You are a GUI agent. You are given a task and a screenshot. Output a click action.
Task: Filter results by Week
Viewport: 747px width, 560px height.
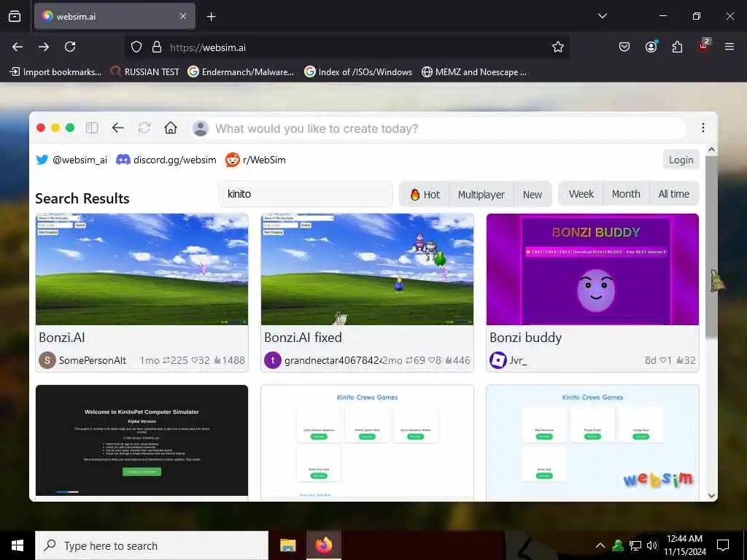[x=581, y=194]
